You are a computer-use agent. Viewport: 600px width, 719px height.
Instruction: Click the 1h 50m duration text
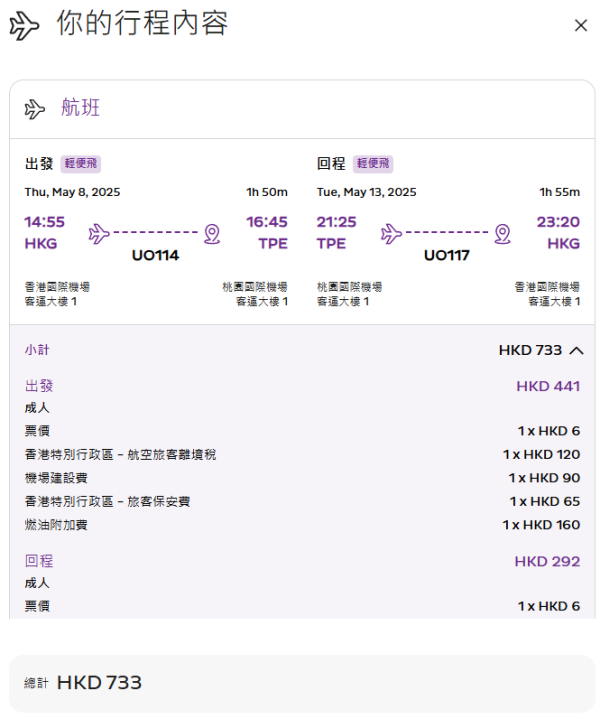[x=267, y=192]
